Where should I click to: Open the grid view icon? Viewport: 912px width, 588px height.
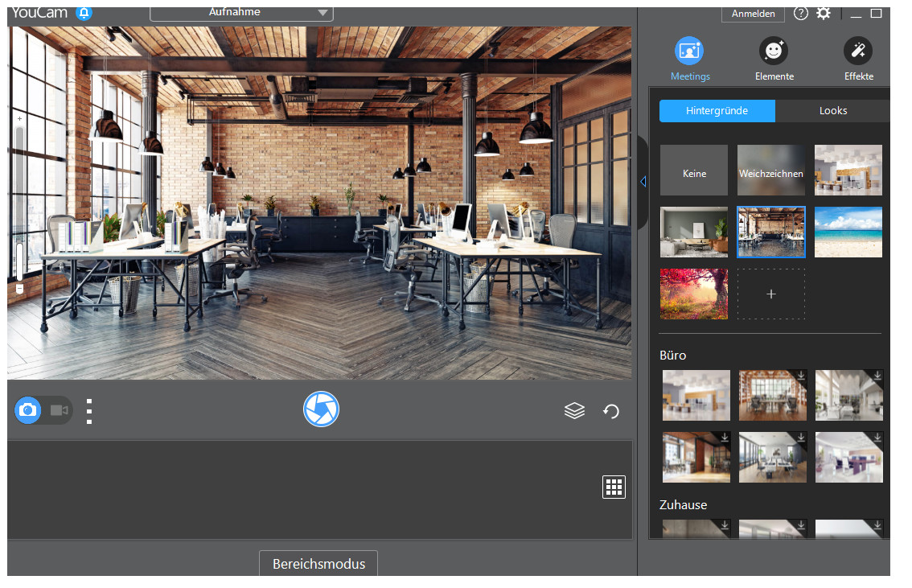click(614, 487)
